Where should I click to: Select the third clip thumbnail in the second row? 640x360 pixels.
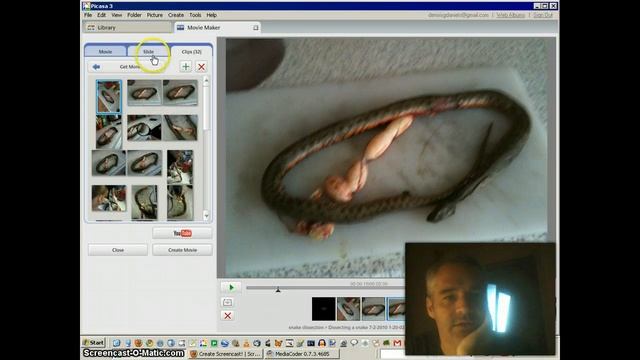tap(180, 128)
